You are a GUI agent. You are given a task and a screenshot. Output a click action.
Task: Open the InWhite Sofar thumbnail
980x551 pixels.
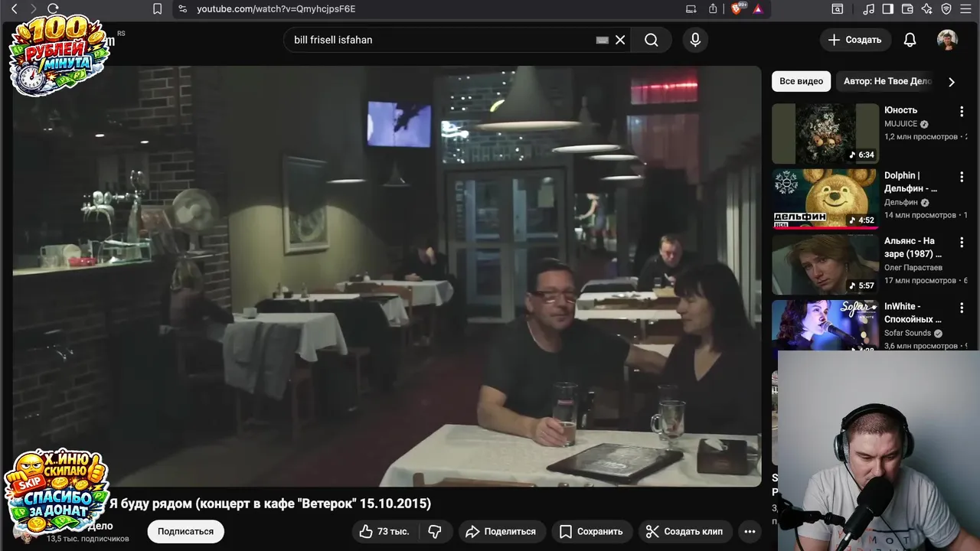pyautogui.click(x=825, y=324)
